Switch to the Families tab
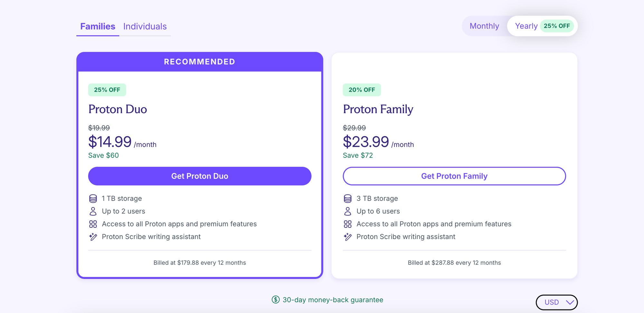 point(98,26)
